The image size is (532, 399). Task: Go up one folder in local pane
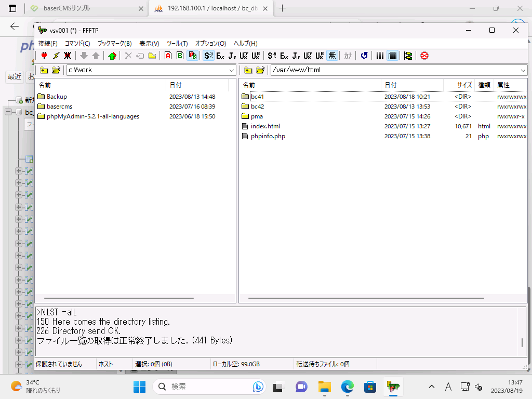pyautogui.click(x=44, y=70)
